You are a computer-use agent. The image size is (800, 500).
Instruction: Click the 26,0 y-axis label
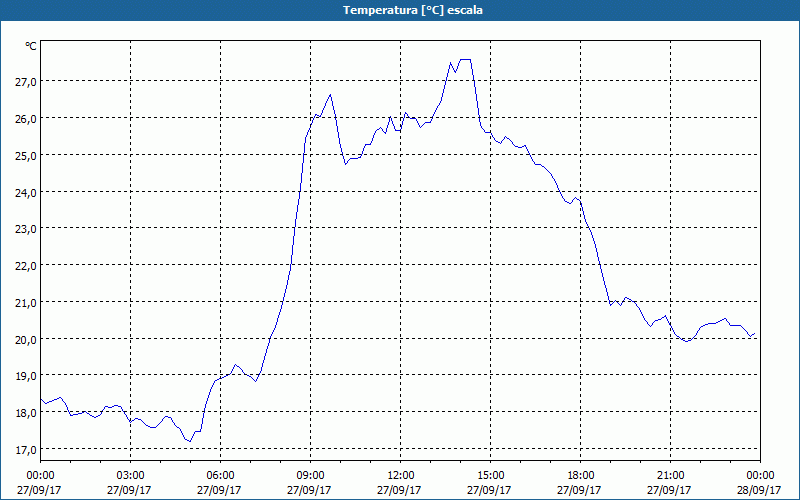(x=26, y=118)
